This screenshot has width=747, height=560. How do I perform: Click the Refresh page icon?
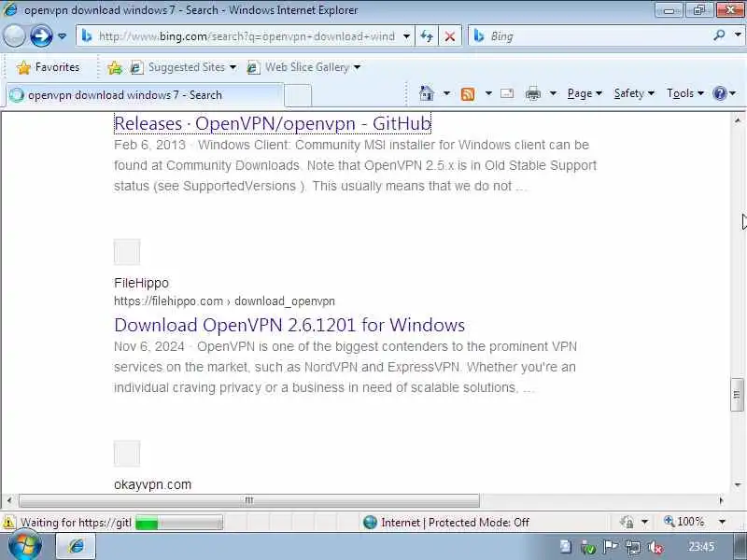(x=427, y=36)
